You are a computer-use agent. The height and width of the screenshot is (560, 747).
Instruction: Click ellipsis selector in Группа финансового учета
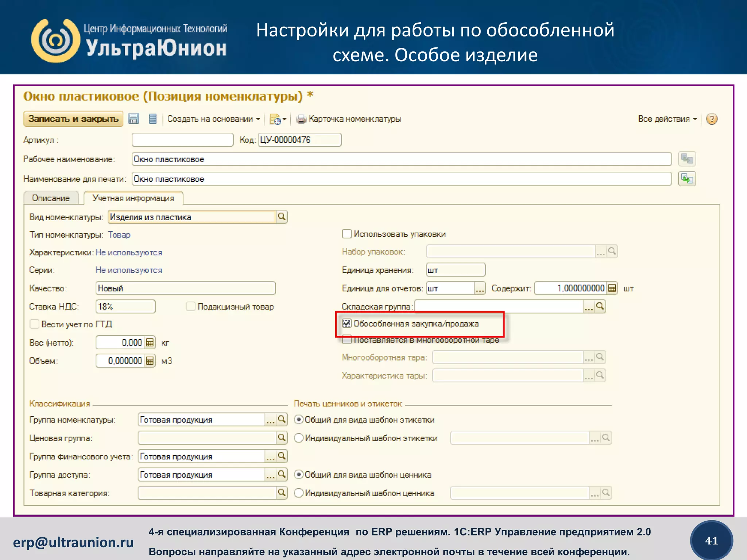(x=270, y=456)
